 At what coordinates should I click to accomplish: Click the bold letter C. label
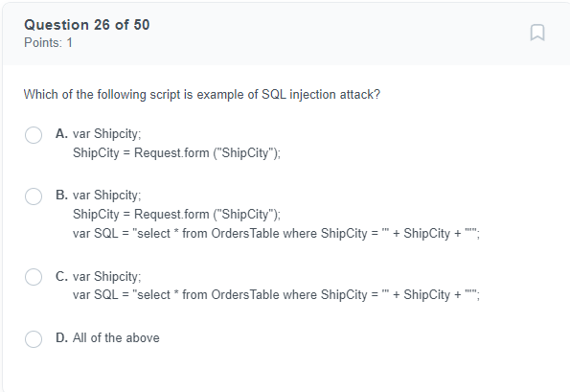tap(61, 276)
